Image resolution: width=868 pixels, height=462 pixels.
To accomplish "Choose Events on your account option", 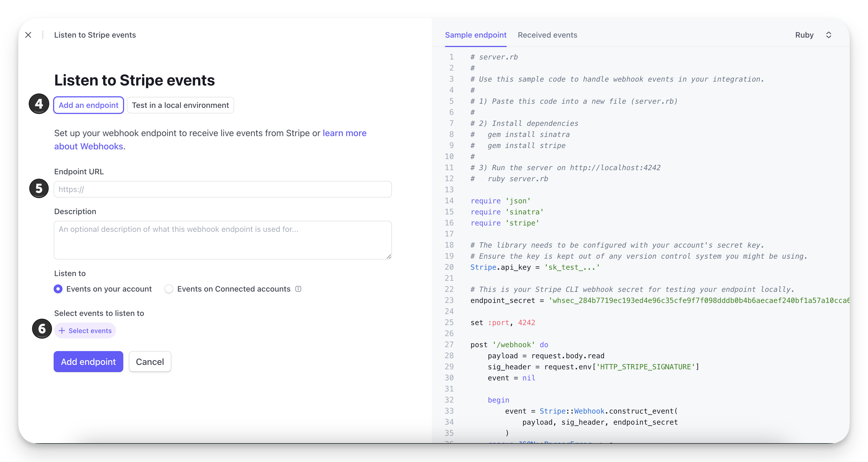I will coord(103,289).
